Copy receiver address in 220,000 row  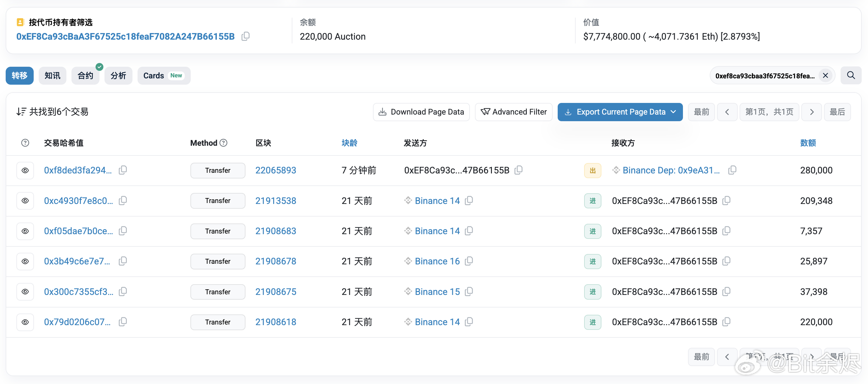(x=726, y=322)
